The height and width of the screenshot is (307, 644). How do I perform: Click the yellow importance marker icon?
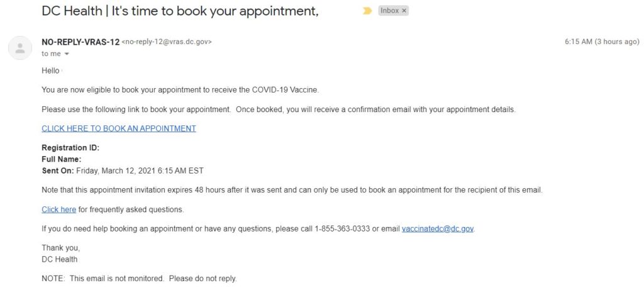pyautogui.click(x=367, y=11)
